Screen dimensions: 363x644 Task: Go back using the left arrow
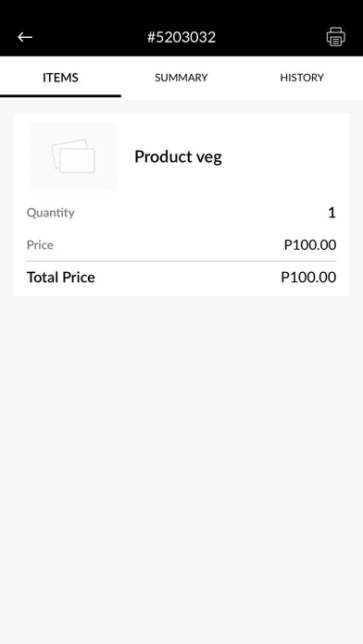click(25, 37)
